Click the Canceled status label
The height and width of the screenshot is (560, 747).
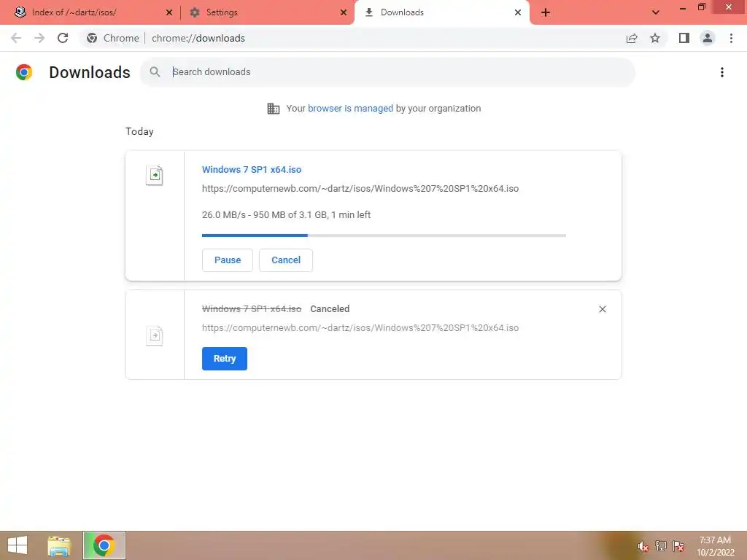(330, 309)
